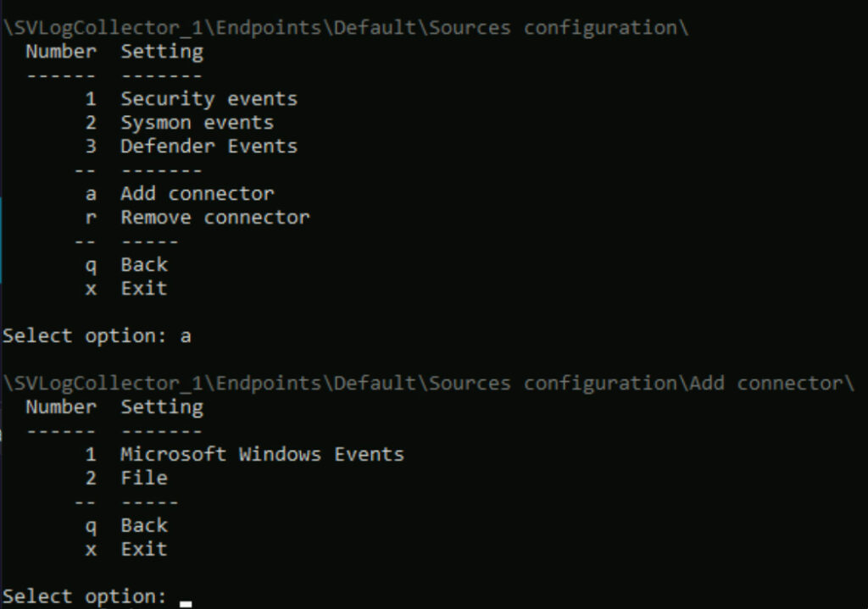Screen dimensions: 868x609
Task: Click the Microsoft Windows Events option
Action: (263, 455)
